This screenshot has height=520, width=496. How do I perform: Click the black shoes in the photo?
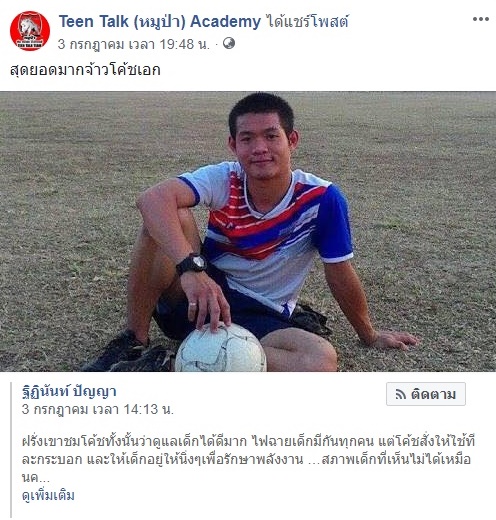tap(128, 353)
